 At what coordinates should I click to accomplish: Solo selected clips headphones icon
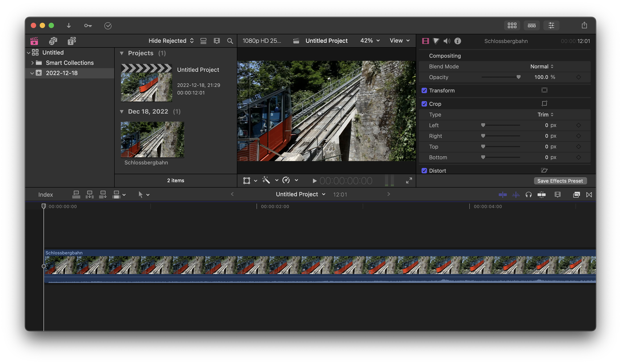529,195
